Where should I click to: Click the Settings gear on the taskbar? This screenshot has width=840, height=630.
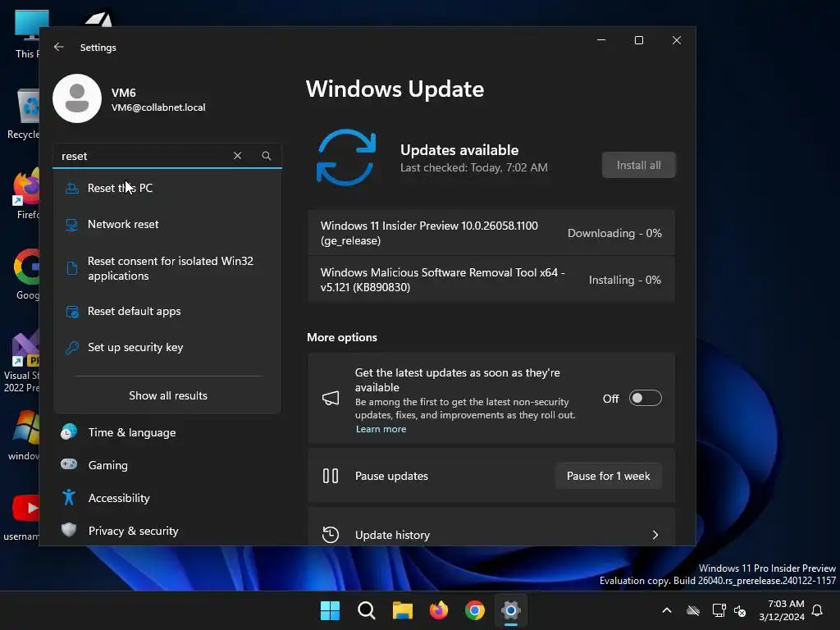coord(511,610)
